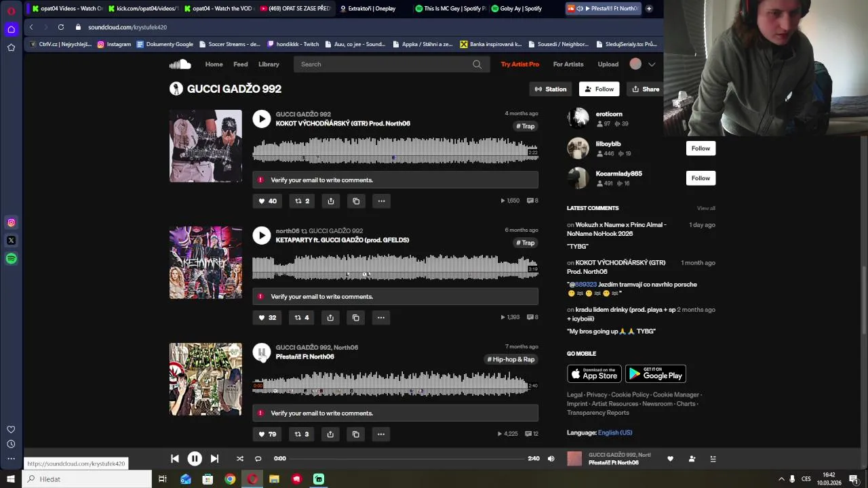Open Chrome from the taskbar
868x488 pixels.
(x=230, y=479)
